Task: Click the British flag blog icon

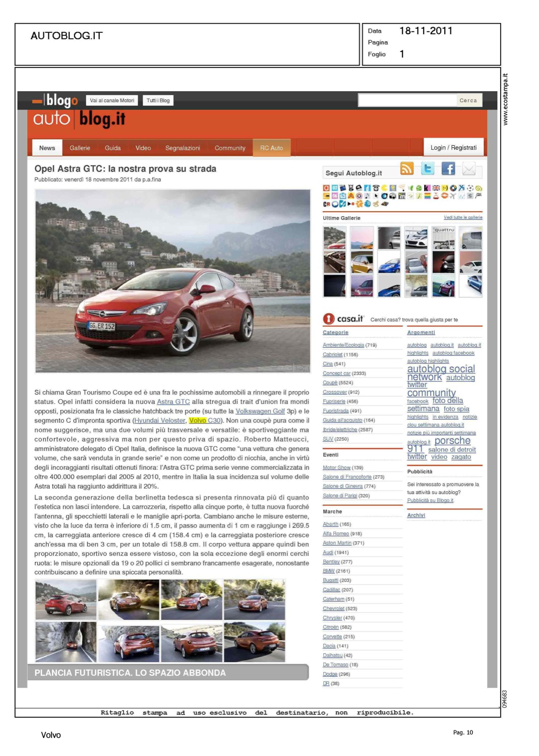Action: [436, 188]
